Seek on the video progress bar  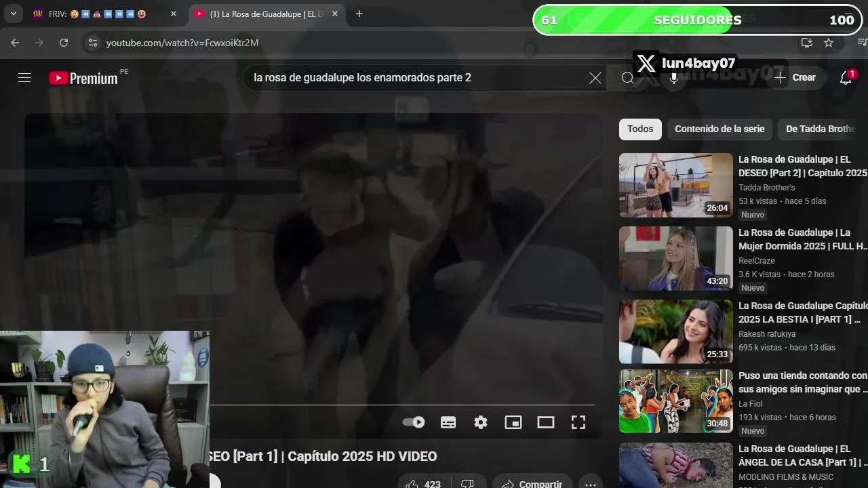coord(402,405)
